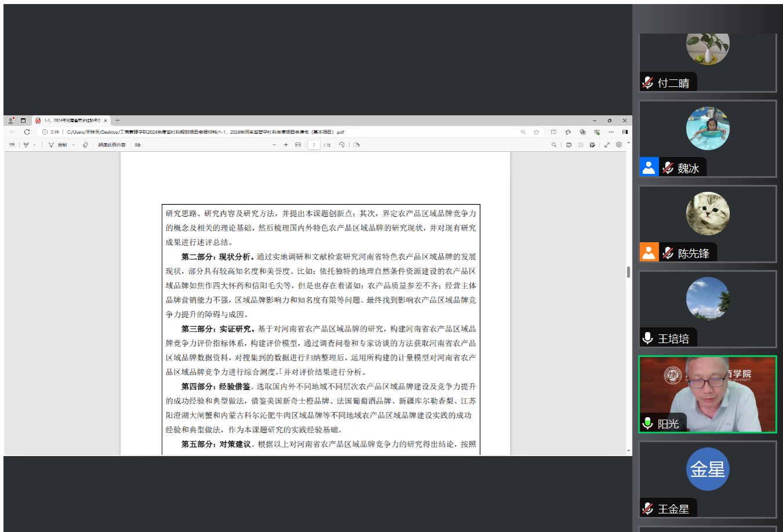Toggle fit-to-width page view
The height and width of the screenshot is (532, 783).
coord(298,145)
